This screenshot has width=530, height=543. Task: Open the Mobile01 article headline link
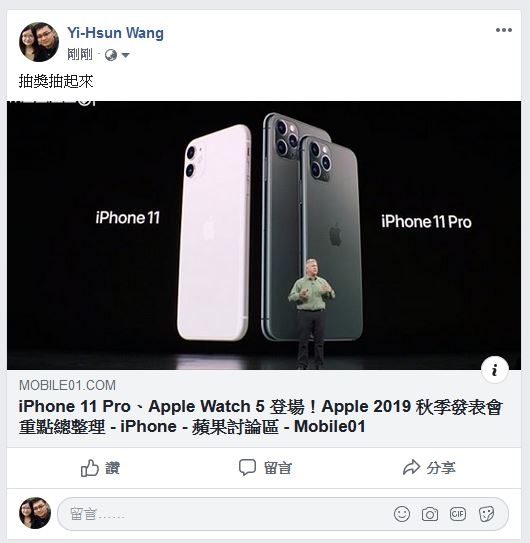click(x=260, y=416)
